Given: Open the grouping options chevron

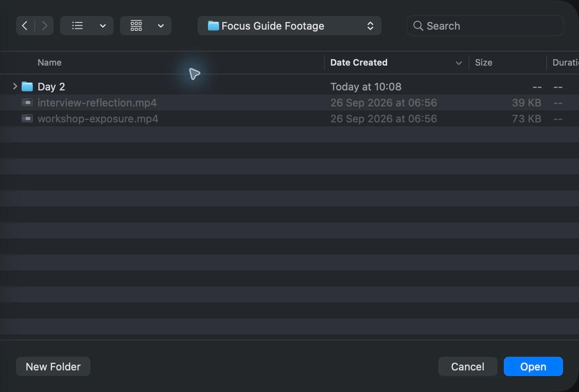Looking at the screenshot, I should [161, 26].
